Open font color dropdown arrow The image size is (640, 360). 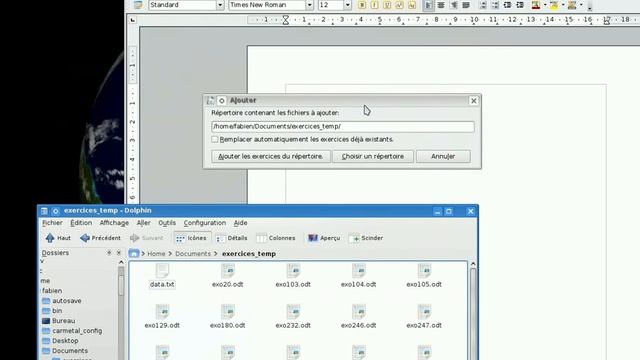[545, 5]
